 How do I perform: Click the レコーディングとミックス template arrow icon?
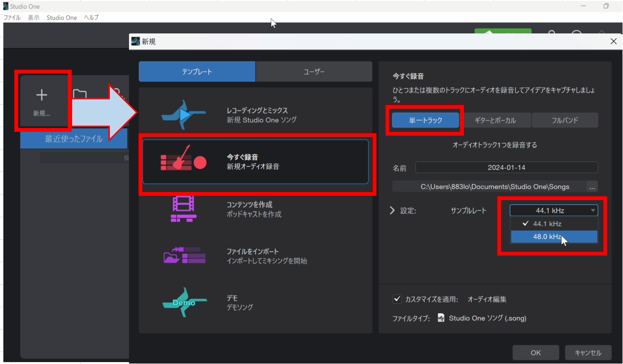tap(184, 115)
